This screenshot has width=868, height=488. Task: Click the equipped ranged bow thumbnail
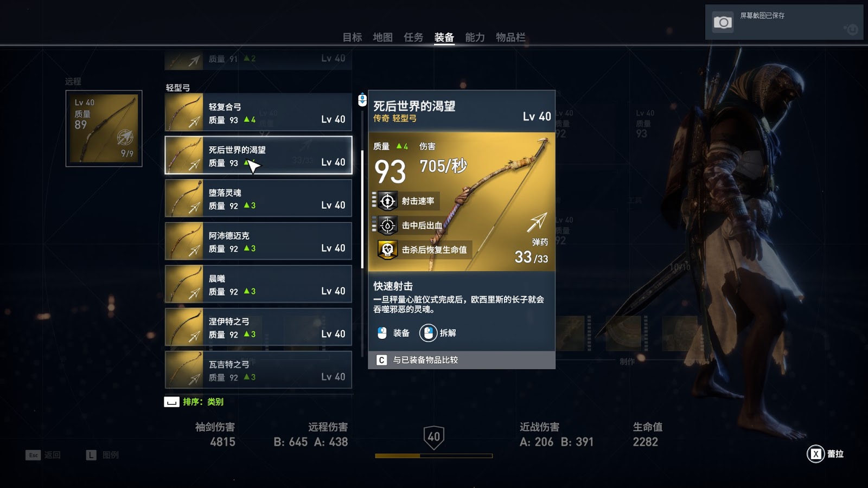pyautogui.click(x=104, y=129)
